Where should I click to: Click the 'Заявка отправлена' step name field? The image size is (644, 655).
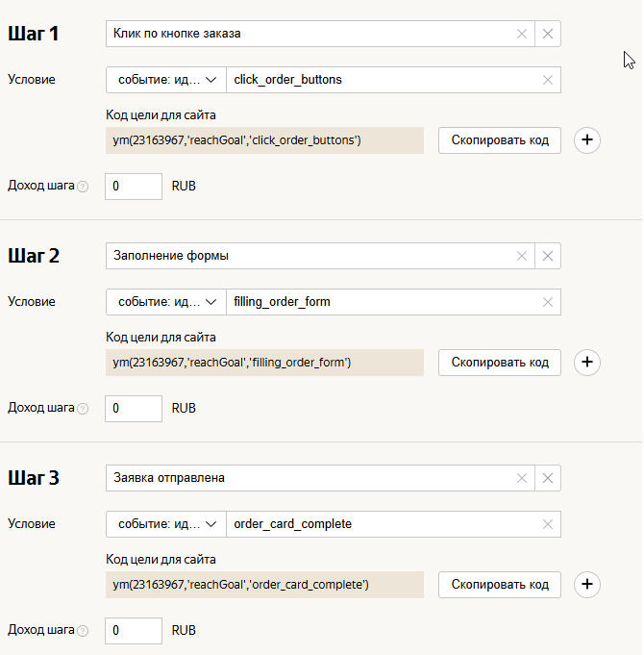coord(310,478)
